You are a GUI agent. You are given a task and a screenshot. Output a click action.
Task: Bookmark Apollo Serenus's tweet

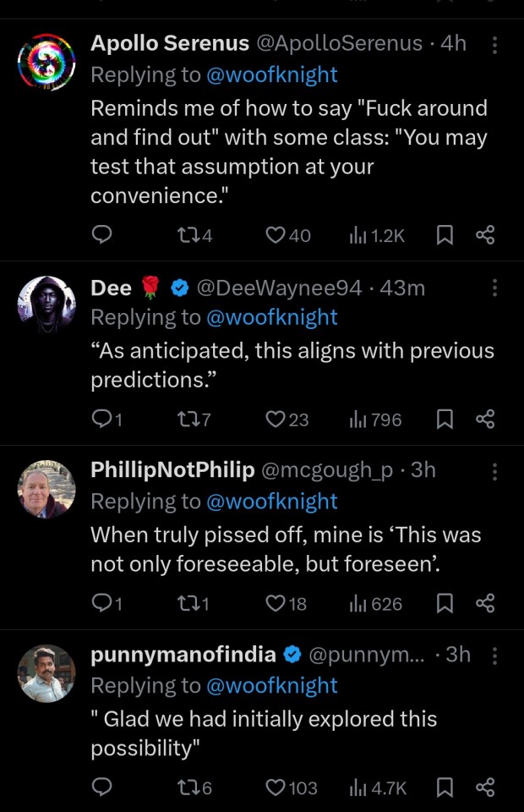tap(444, 235)
